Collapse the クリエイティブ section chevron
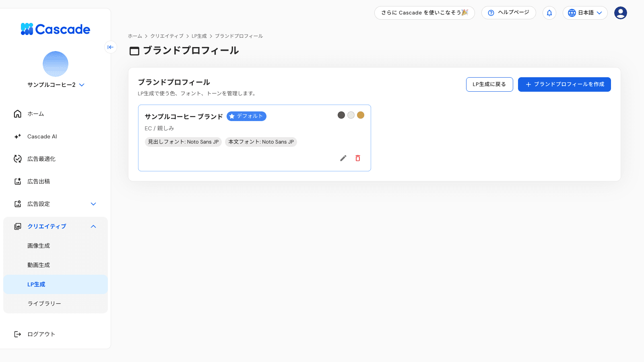The height and width of the screenshot is (362, 644). [x=93, y=226]
